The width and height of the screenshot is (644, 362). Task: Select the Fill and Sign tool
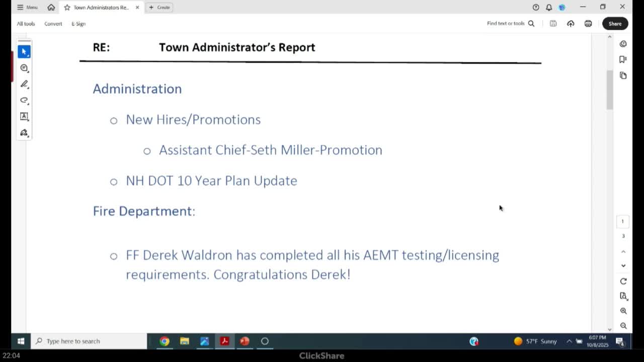pos(24,133)
